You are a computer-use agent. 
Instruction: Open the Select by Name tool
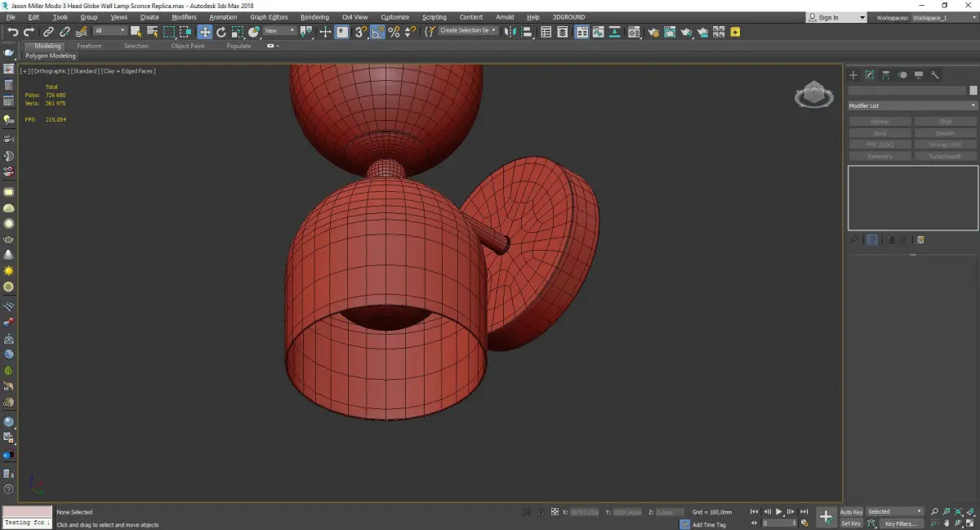click(x=152, y=32)
